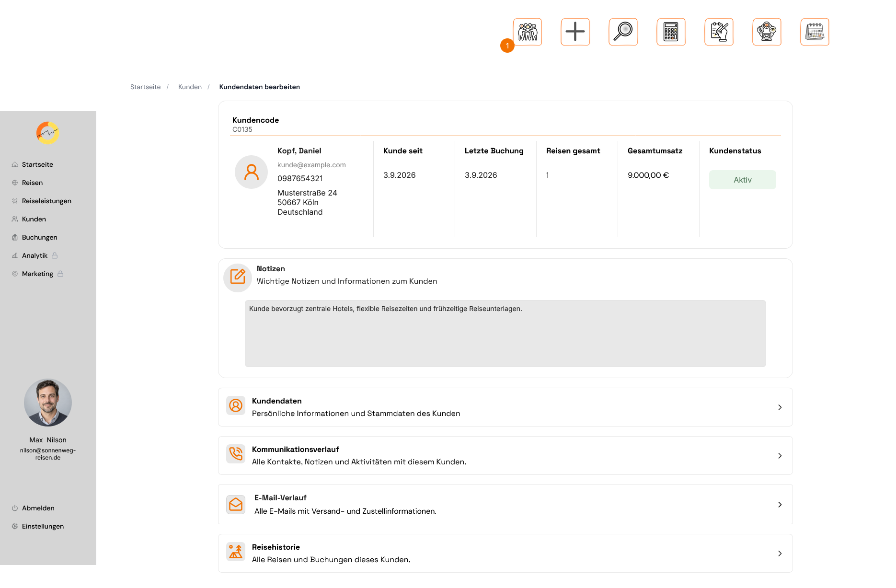Screen dimensions: 896x588
Task: Click the Reisehistorie tent icon
Action: click(236, 552)
